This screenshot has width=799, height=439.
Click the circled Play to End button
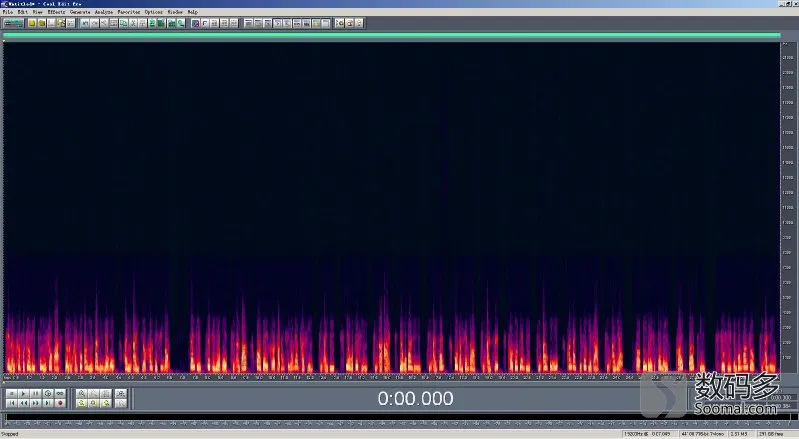click(x=48, y=394)
